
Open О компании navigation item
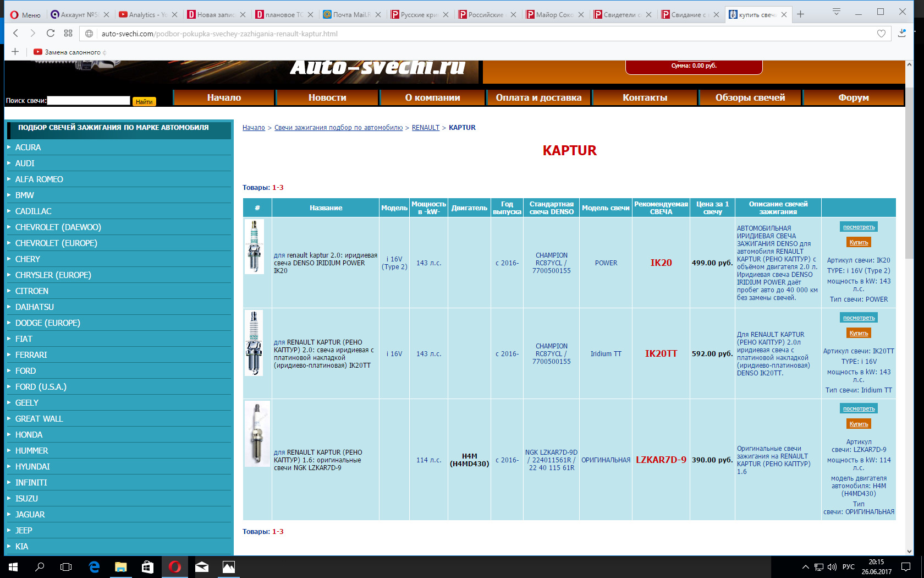point(432,97)
